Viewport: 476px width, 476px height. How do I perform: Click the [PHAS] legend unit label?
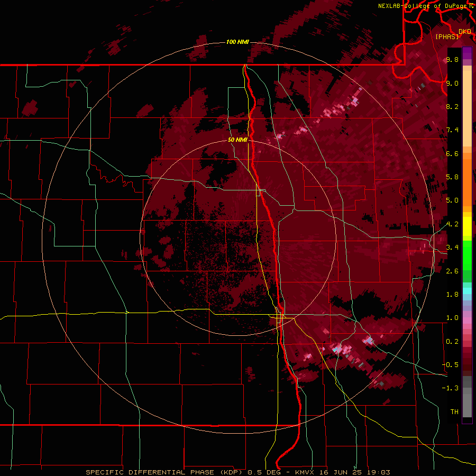447,36
